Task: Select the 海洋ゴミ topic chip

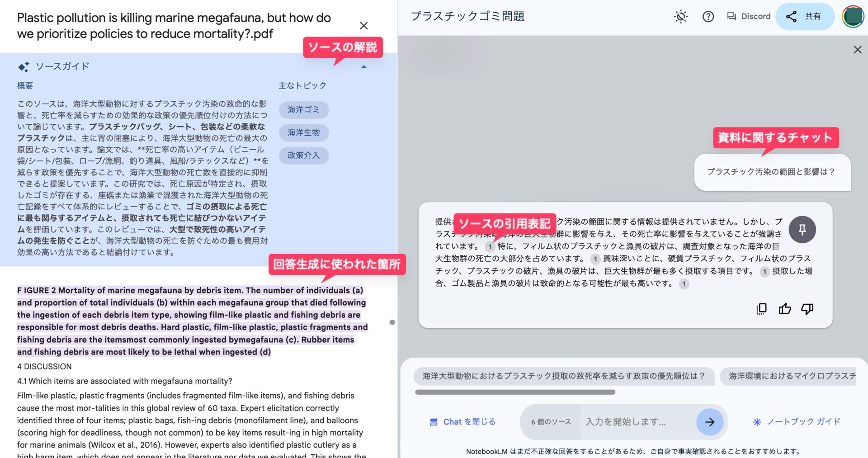Action: point(303,110)
